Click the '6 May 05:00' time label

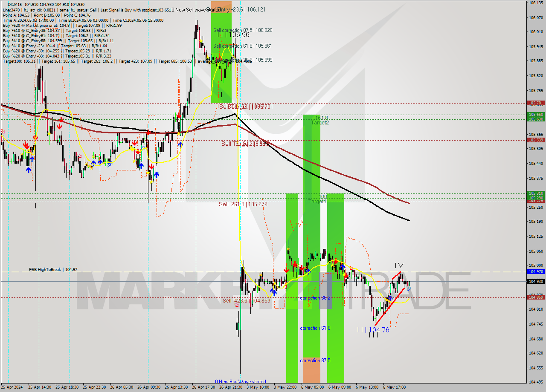[x=312, y=387]
